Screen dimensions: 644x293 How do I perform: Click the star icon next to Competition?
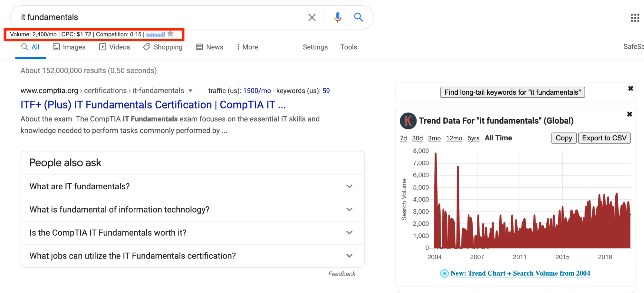pos(171,34)
